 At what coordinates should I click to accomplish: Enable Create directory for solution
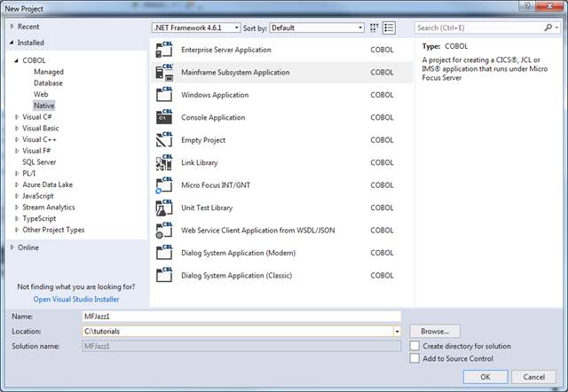coord(414,346)
